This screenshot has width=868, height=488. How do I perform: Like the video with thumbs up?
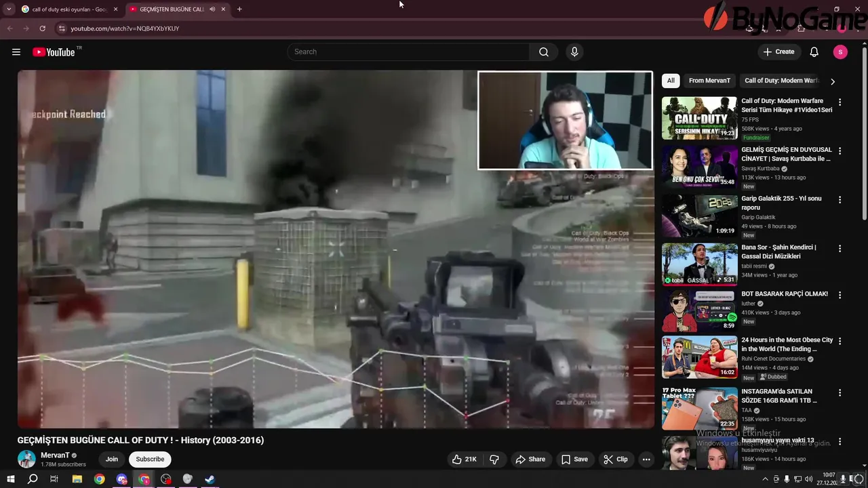[465, 460]
